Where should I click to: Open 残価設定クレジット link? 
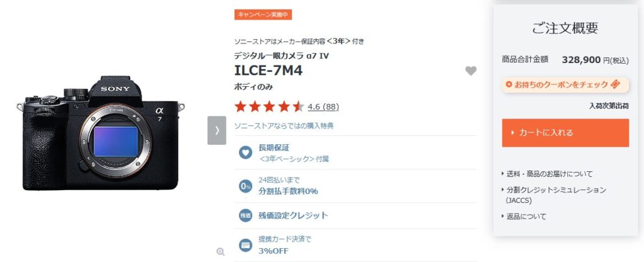[x=293, y=215]
